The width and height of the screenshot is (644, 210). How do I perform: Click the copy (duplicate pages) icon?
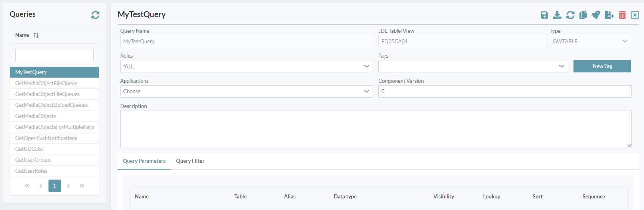point(583,15)
